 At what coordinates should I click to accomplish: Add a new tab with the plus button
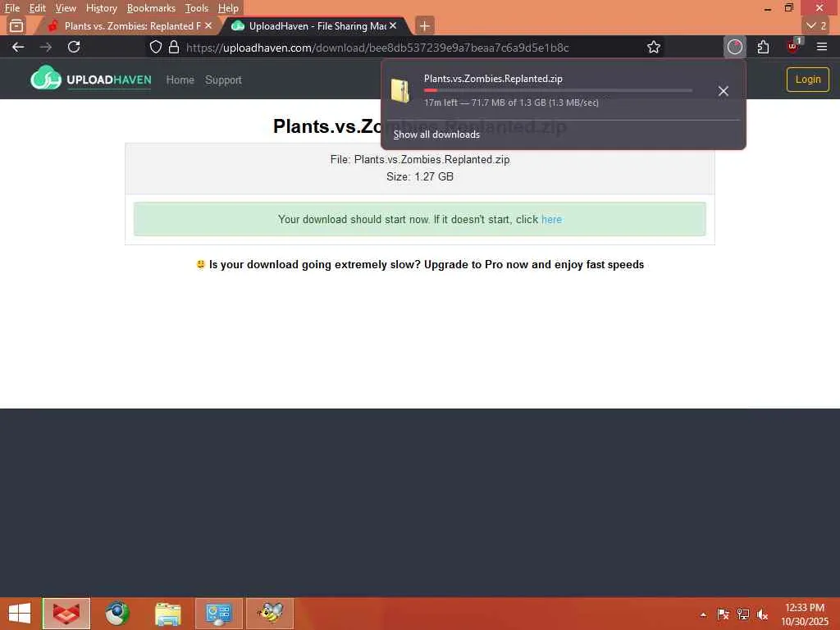[x=424, y=25]
